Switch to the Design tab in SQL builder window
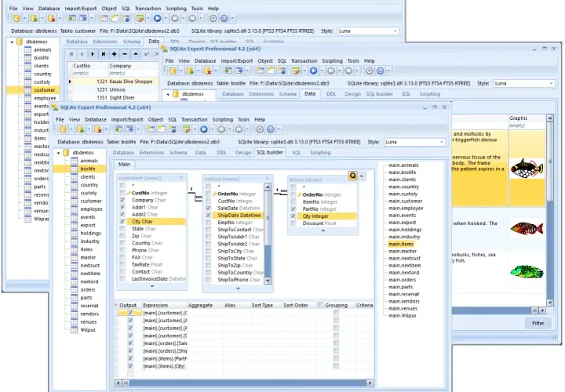The image size is (565, 392). (x=243, y=153)
